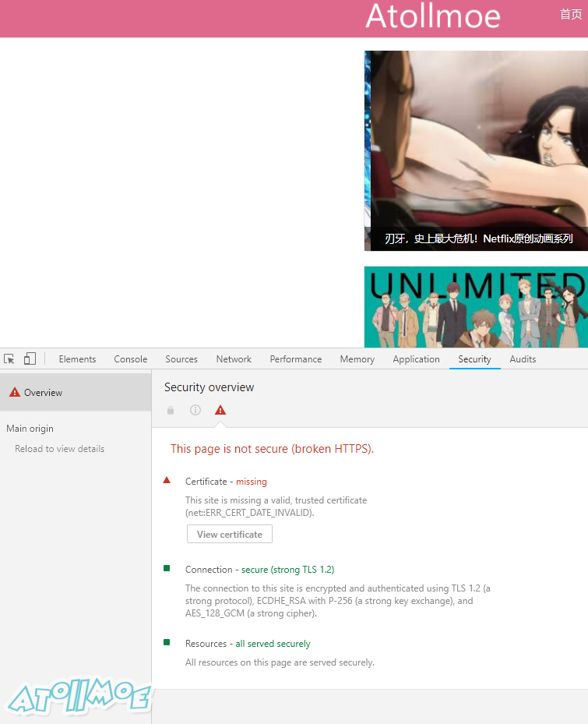Switch to the Console tab
This screenshot has width=588, height=724.
click(x=131, y=359)
